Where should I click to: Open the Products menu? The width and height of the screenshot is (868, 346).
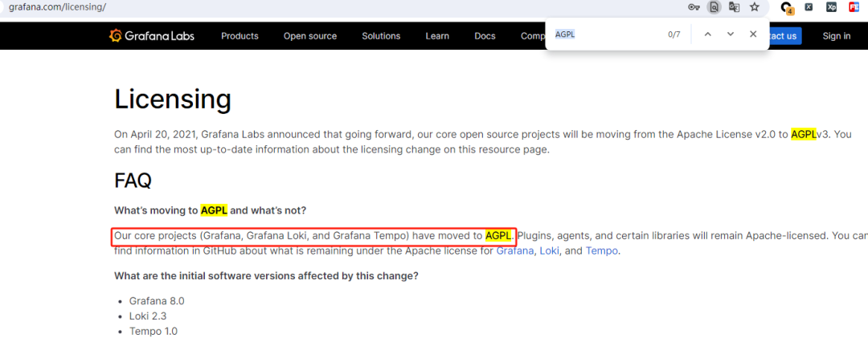[240, 36]
